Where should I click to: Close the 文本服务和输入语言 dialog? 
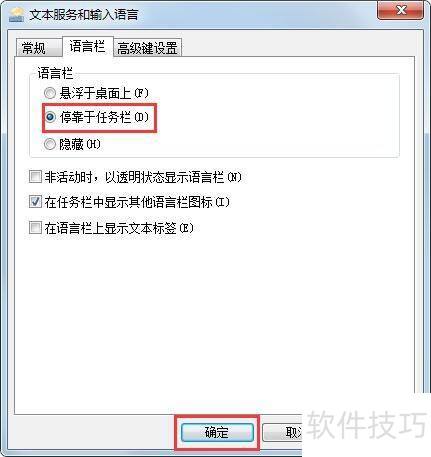(401, 10)
